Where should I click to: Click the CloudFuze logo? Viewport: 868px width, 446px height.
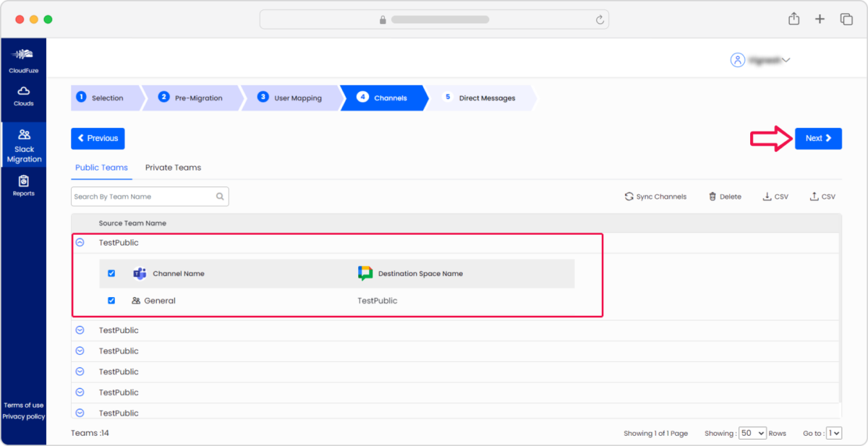(24, 58)
